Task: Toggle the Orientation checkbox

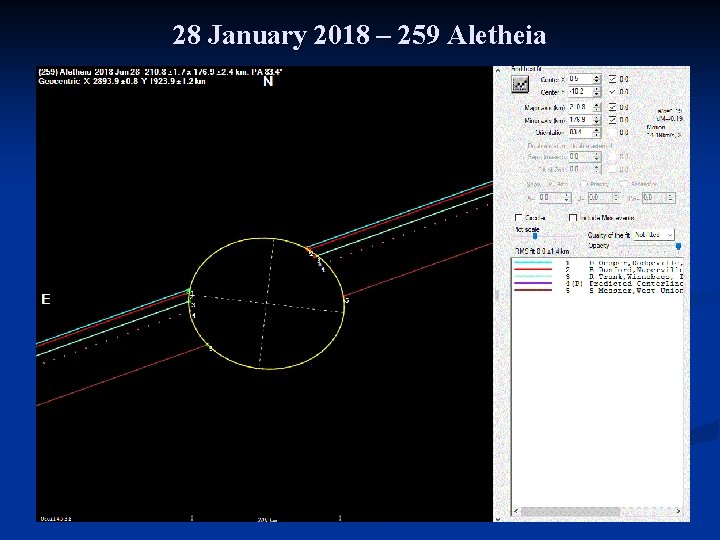Action: tap(613, 133)
